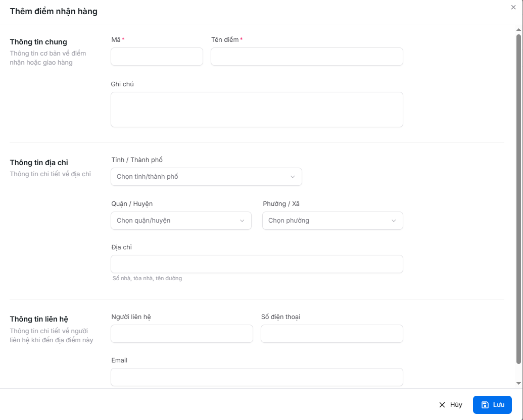Close the Thêm điểm nhận hàng dialog
The height and width of the screenshot is (420, 523).
[513, 7]
